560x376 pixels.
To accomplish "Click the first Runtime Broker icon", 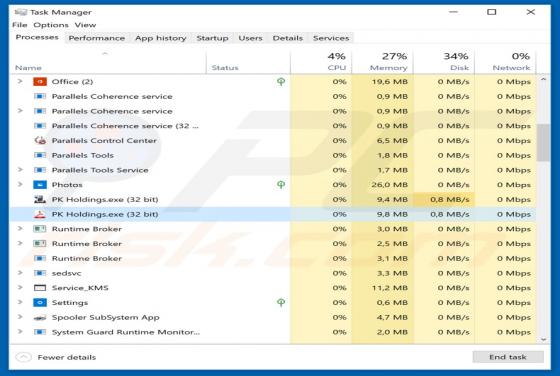I will click(40, 229).
